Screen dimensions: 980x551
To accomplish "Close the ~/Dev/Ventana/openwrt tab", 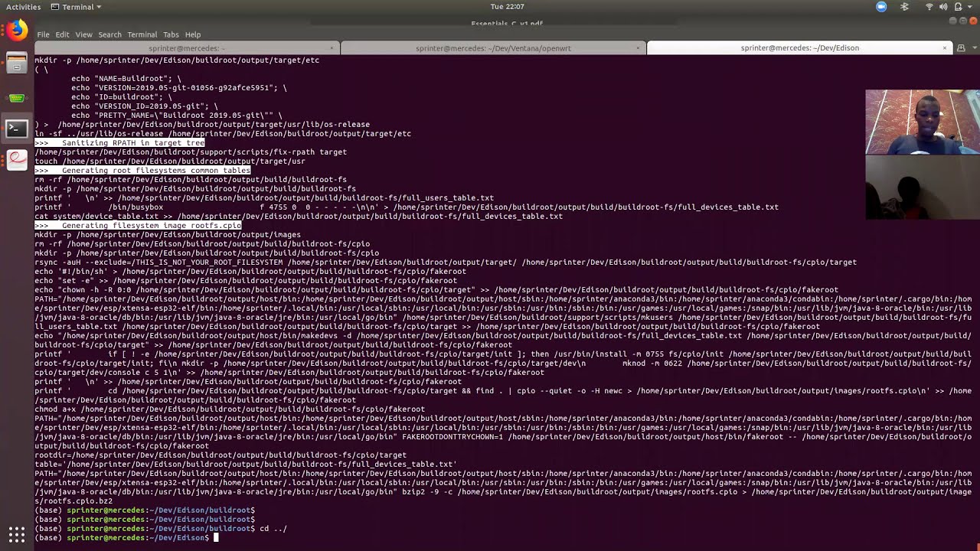I will [638, 48].
